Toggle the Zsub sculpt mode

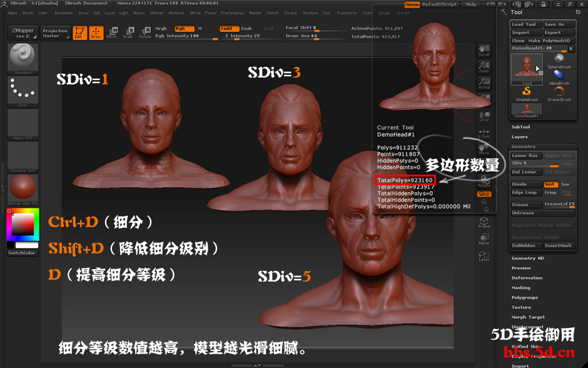tap(246, 29)
